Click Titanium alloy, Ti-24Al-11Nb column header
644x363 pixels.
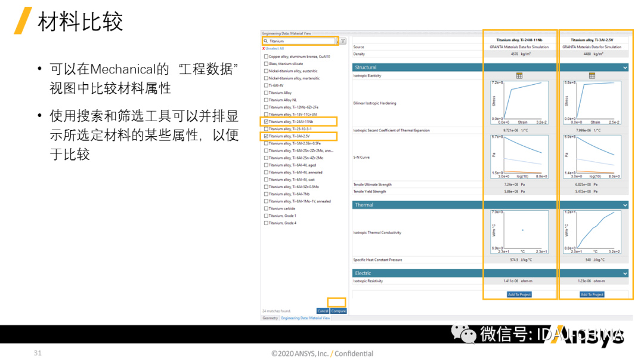click(519, 40)
